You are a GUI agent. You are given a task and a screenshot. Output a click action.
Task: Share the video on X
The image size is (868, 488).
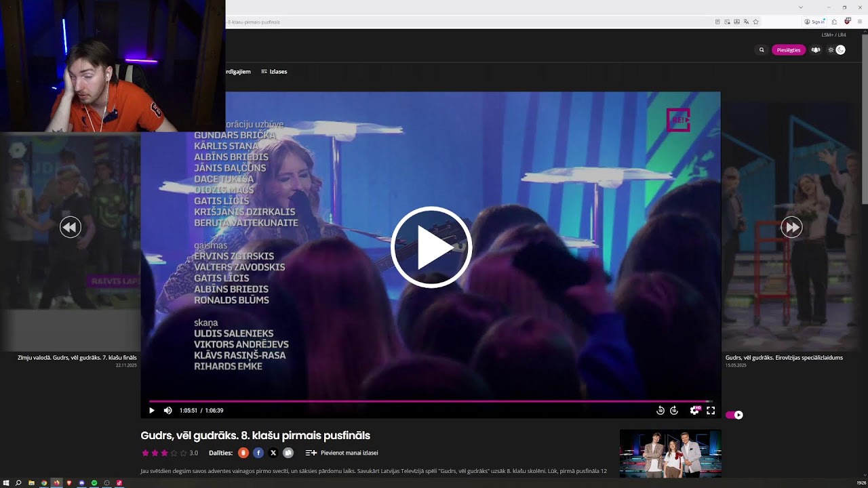(273, 453)
